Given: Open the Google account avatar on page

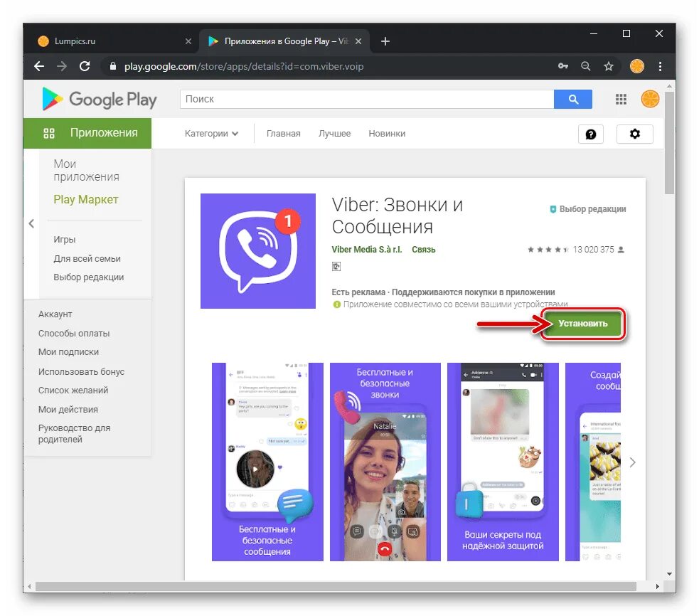Looking at the screenshot, I should pos(650,99).
